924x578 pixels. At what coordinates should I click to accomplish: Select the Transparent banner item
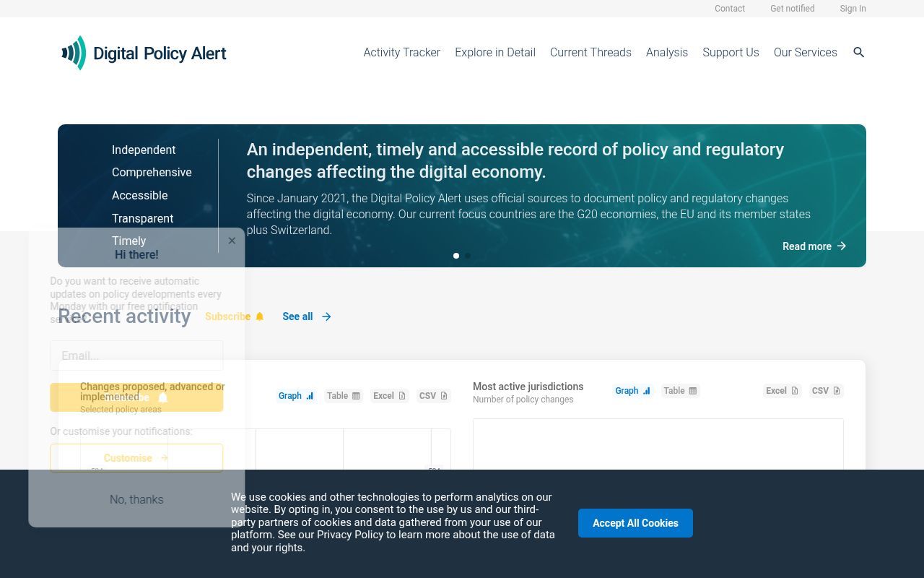click(142, 218)
